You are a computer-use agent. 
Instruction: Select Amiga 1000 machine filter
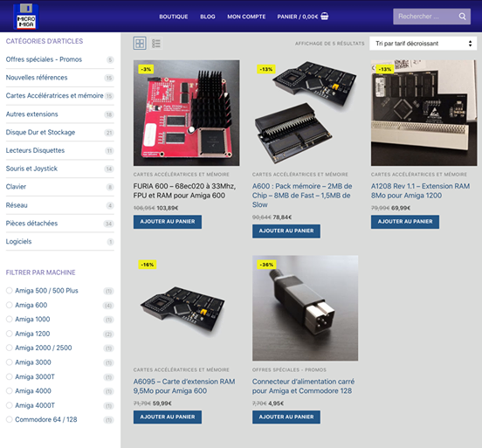10,319
